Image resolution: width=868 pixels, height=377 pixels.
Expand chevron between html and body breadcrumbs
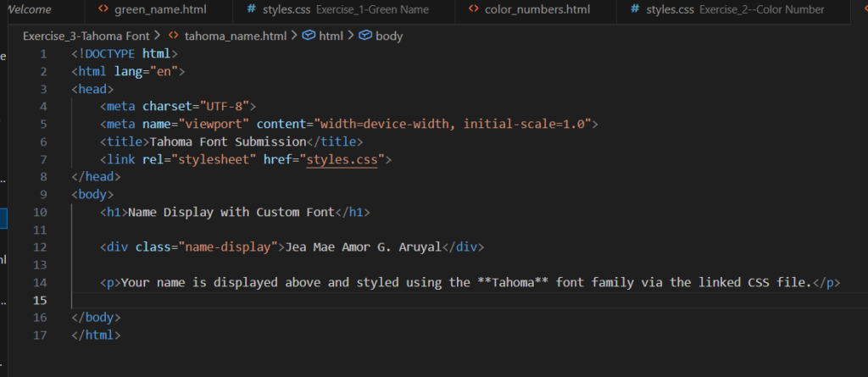[x=351, y=36]
